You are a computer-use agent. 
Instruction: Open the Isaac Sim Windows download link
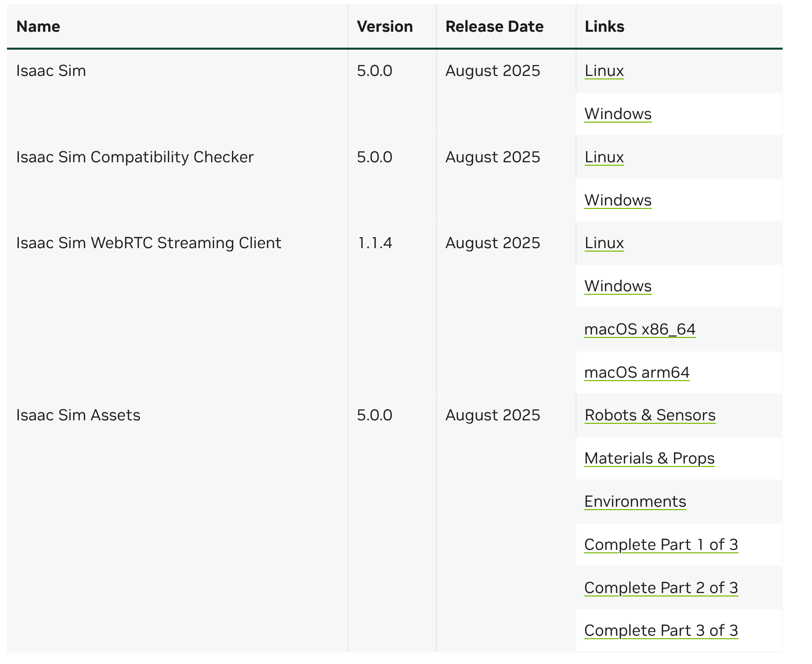618,114
